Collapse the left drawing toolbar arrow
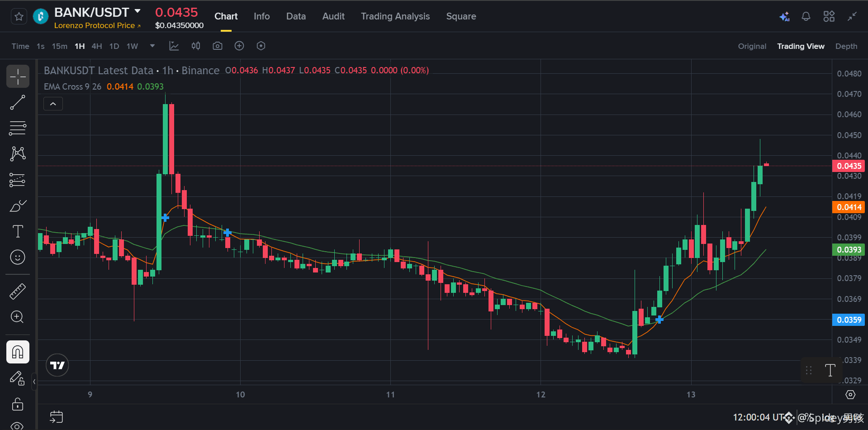The width and height of the screenshot is (868, 430). [x=34, y=382]
